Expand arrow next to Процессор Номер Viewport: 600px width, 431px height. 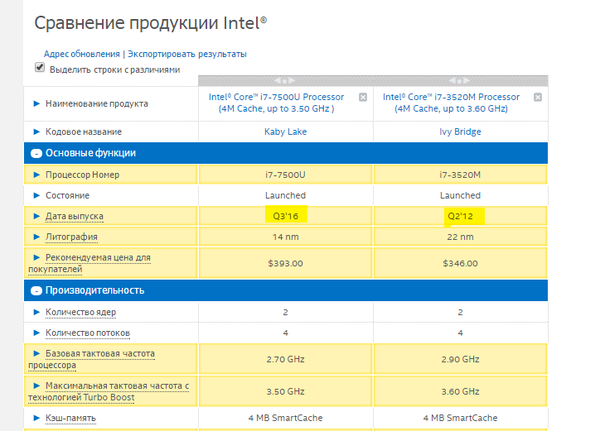point(37,174)
